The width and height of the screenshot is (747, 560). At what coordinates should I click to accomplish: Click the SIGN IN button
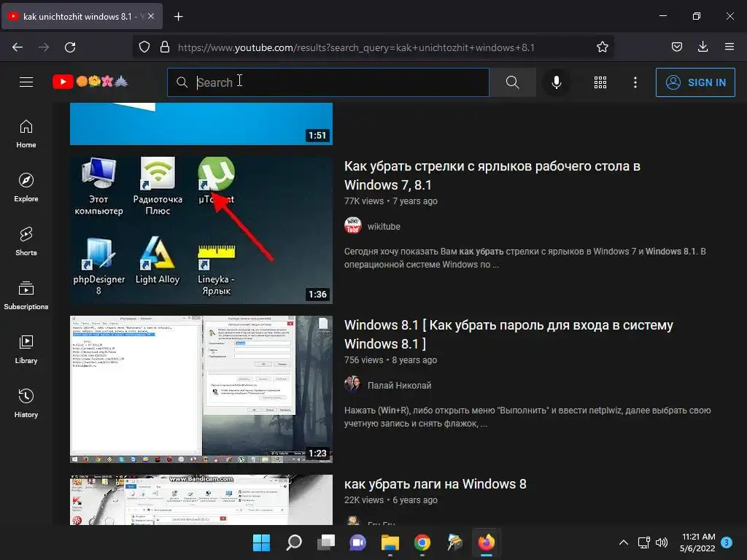click(695, 82)
